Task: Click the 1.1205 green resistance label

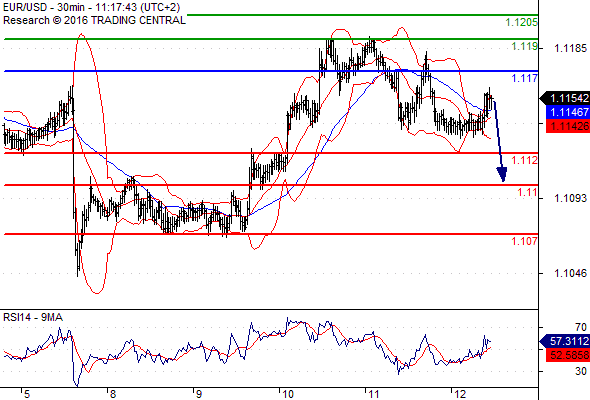Action: (521, 23)
